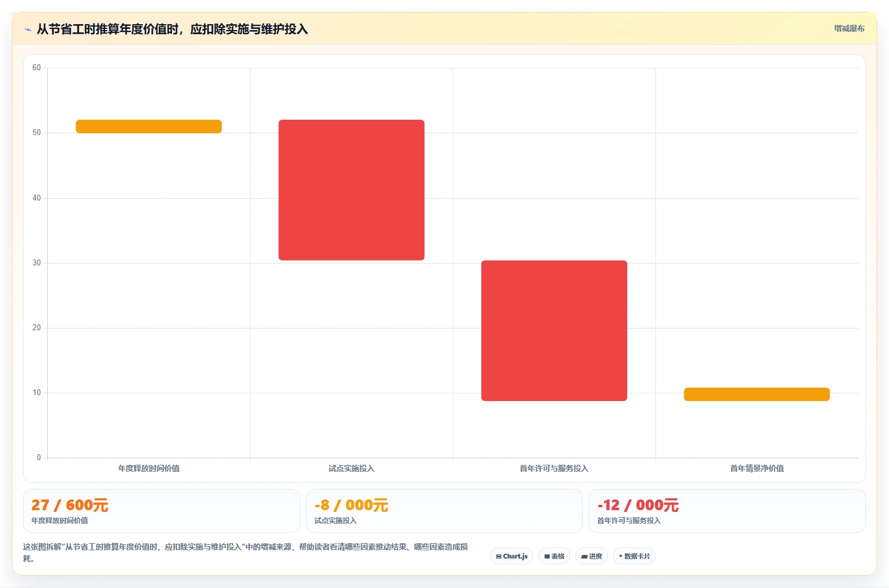
Task: Click the chart title 从节省工时推算年度价值时
Action: click(x=172, y=29)
